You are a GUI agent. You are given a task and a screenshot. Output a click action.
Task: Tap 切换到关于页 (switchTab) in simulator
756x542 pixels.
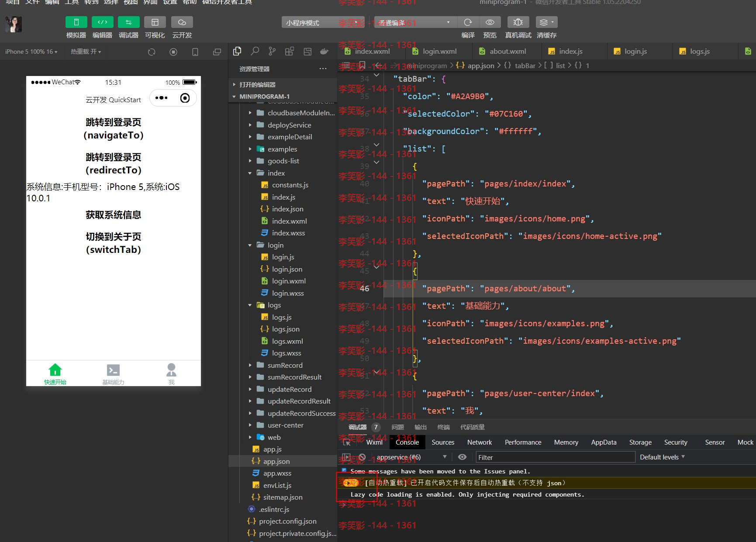pyautogui.click(x=114, y=243)
